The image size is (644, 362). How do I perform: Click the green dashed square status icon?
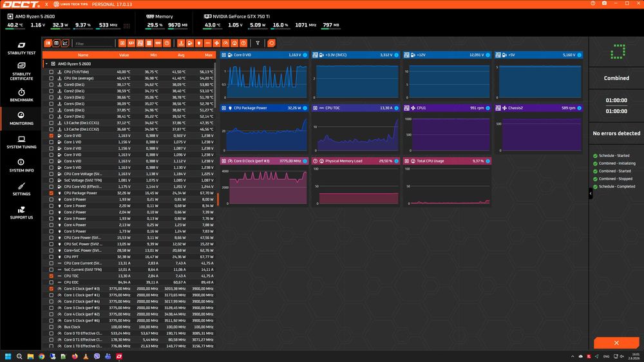618,52
